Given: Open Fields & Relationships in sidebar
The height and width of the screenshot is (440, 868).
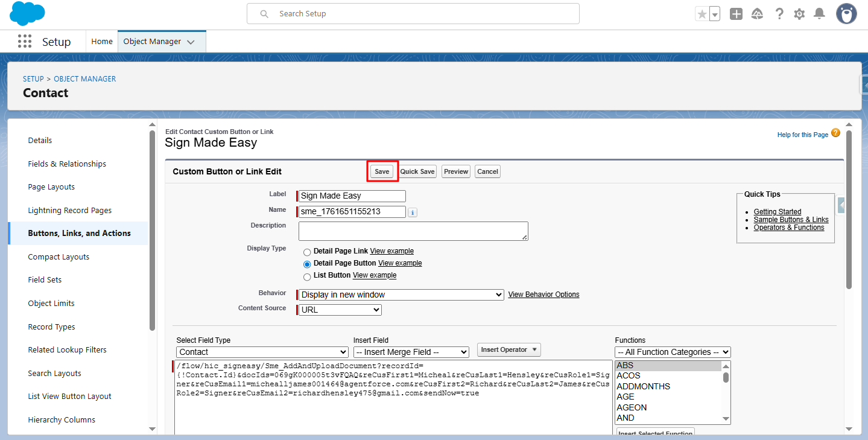Looking at the screenshot, I should (67, 164).
